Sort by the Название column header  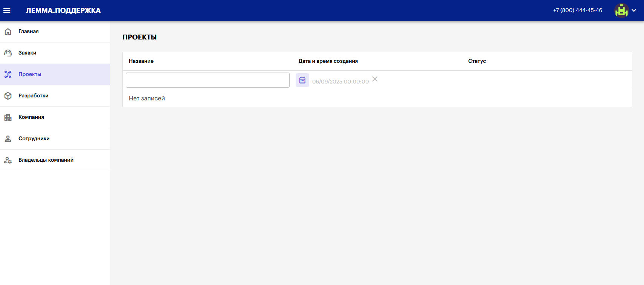click(x=141, y=61)
